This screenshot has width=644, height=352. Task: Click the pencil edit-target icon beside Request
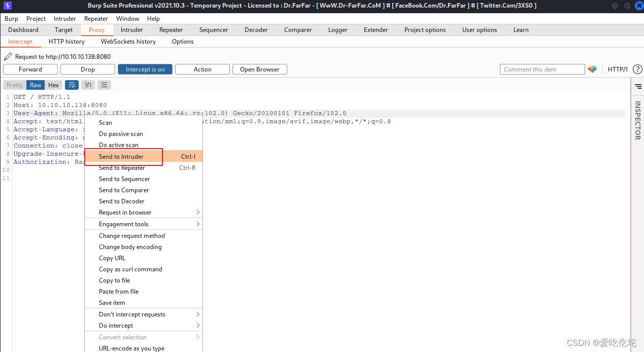tap(8, 56)
